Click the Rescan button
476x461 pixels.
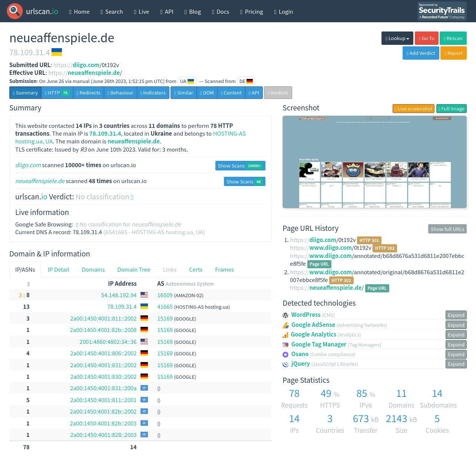point(453,38)
